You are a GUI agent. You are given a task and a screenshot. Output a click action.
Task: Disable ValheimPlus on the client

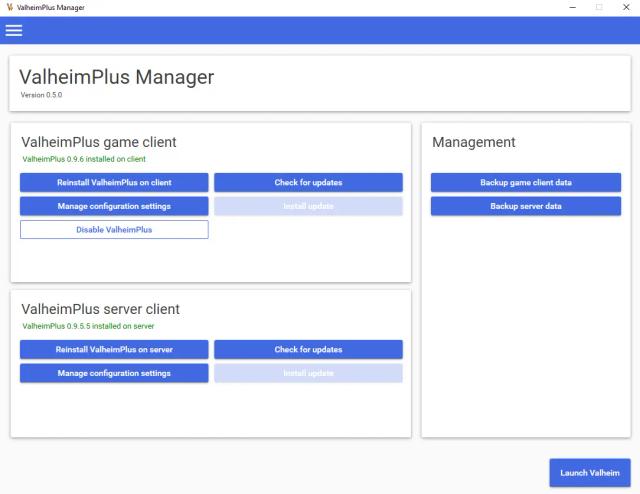pyautogui.click(x=114, y=229)
